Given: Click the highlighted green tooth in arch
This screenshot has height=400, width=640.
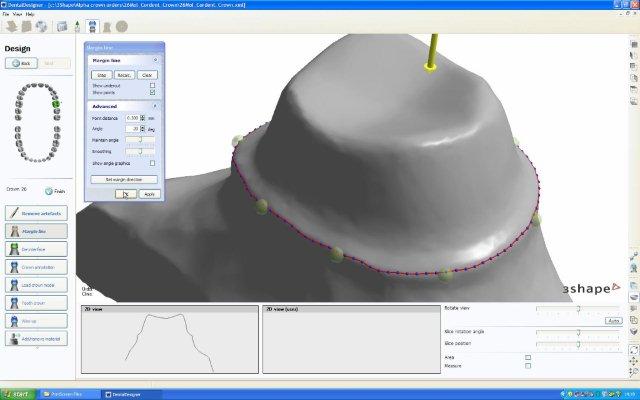Looking at the screenshot, I should 57,103.
